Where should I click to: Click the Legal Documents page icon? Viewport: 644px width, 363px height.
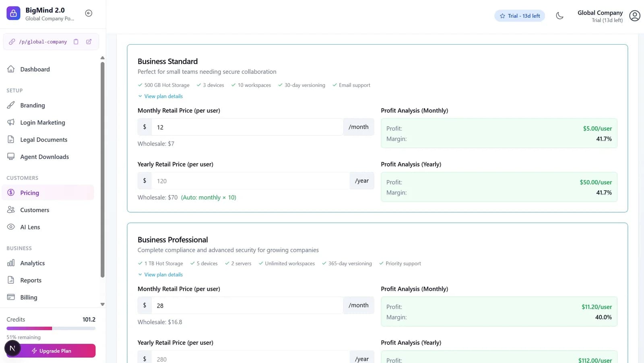pyautogui.click(x=11, y=139)
